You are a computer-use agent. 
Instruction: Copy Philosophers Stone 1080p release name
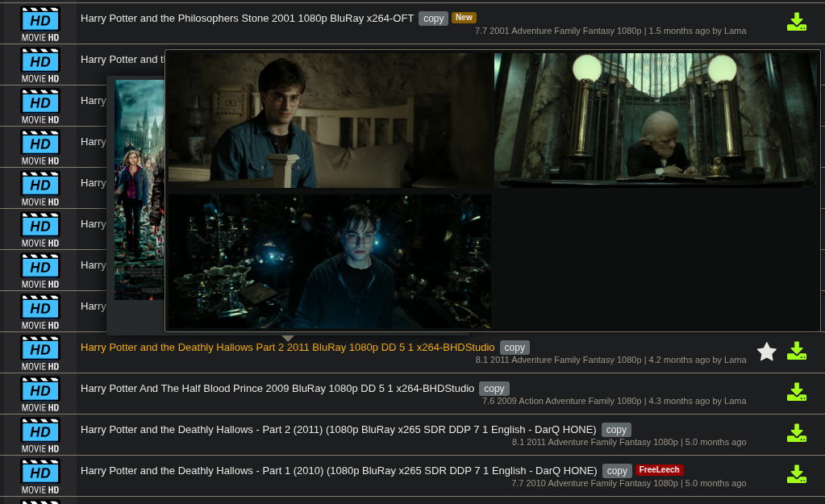click(434, 19)
